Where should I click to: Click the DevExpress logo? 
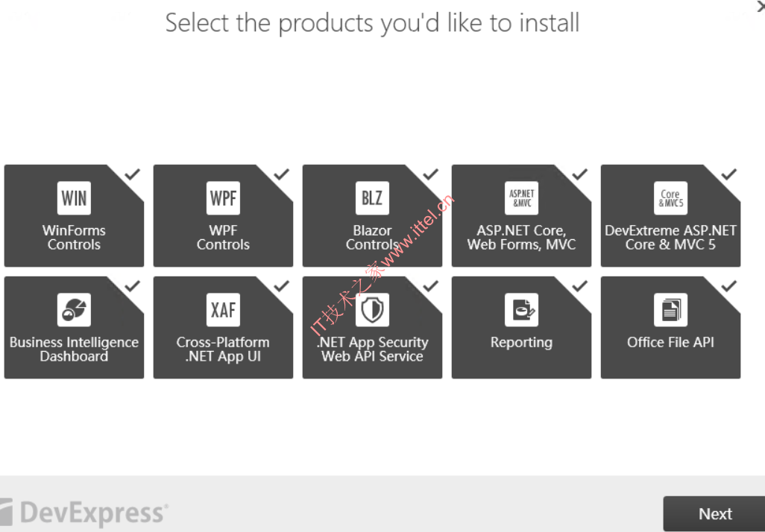[x=84, y=513]
